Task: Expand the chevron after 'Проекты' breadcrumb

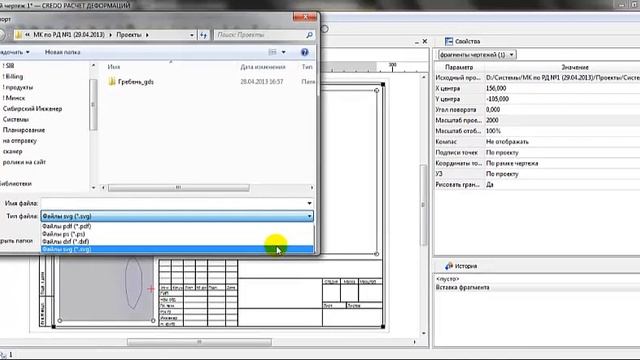Action: pos(147,35)
